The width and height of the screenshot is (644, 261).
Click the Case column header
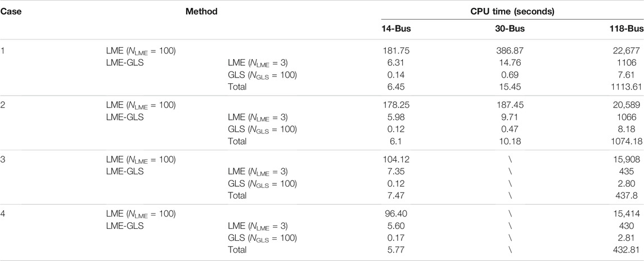[11, 11]
